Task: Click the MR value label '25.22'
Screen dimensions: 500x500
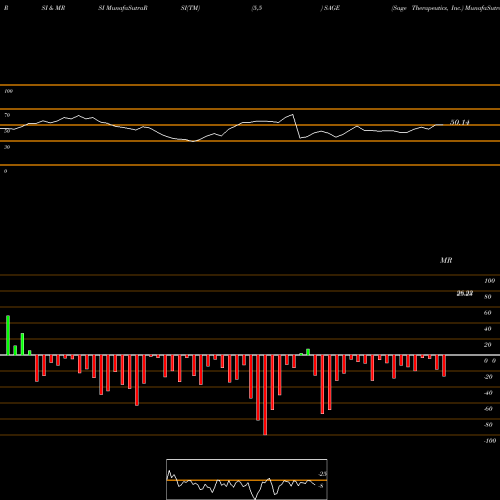Action: pyautogui.click(x=465, y=293)
